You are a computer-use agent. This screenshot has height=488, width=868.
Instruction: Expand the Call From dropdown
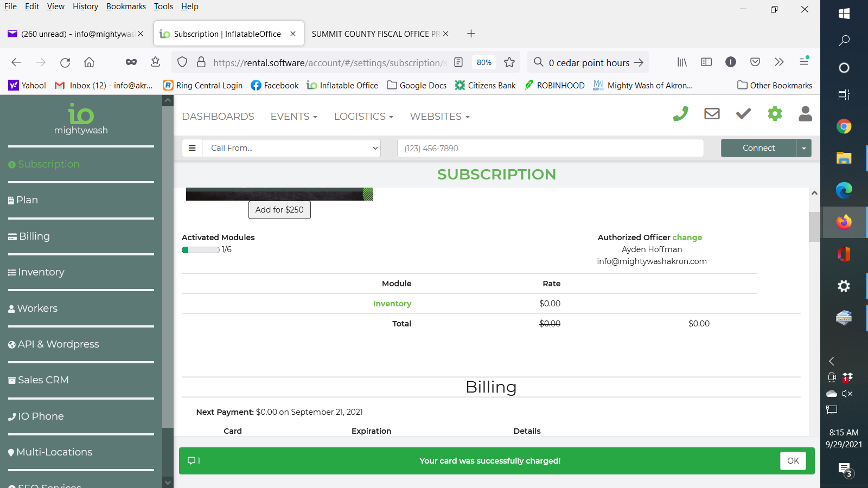click(292, 148)
